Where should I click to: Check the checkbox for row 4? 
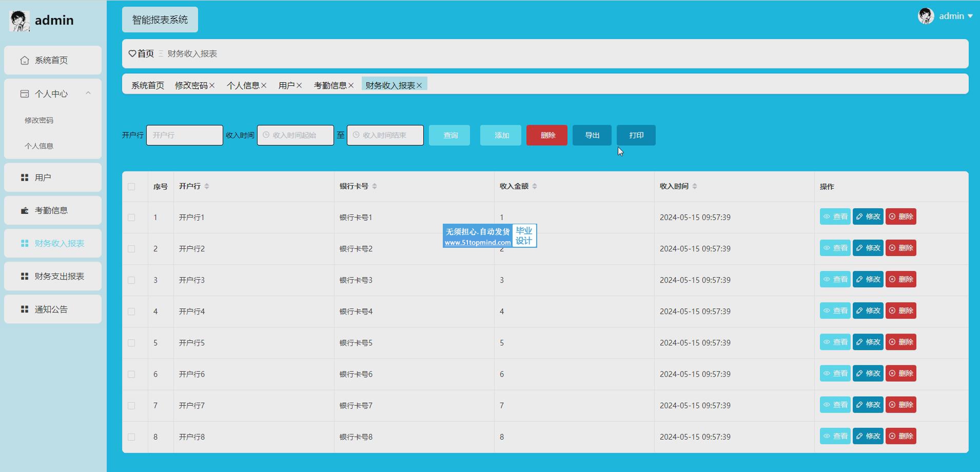click(131, 311)
